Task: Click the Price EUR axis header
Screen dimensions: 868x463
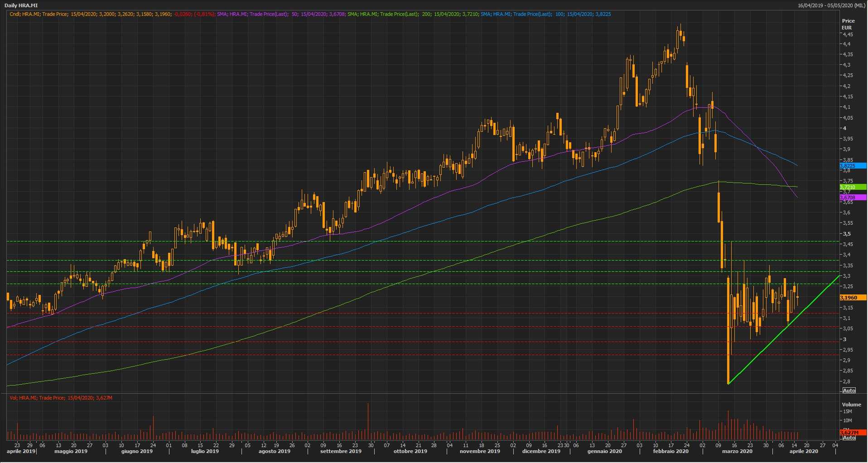Action: click(x=848, y=24)
